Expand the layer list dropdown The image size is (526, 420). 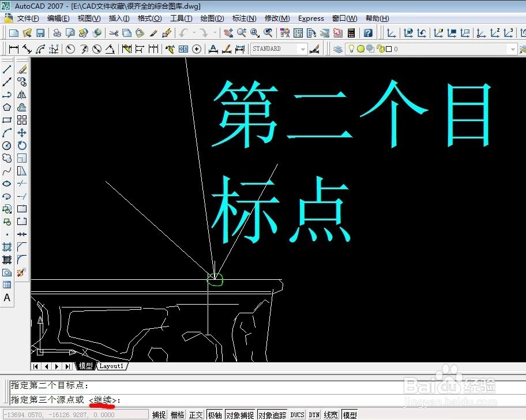(x=512, y=49)
